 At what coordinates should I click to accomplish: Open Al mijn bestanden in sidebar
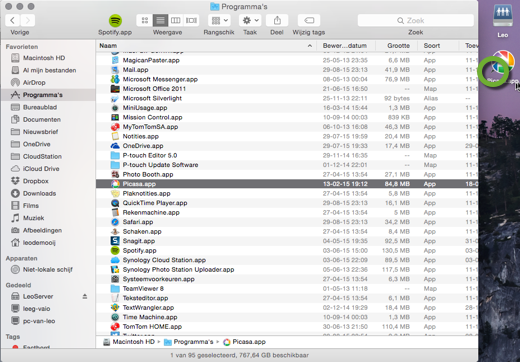(49, 70)
